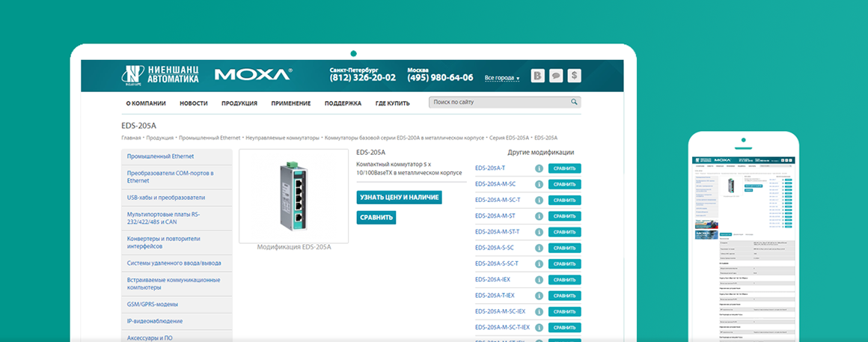
Task: Open info icon for EDS-205A-T
Action: [x=539, y=168]
